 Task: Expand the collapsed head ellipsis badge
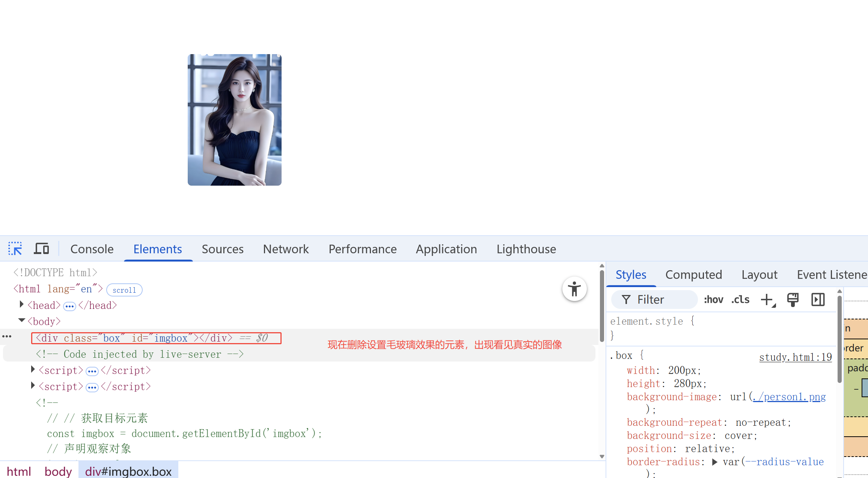[69, 306]
